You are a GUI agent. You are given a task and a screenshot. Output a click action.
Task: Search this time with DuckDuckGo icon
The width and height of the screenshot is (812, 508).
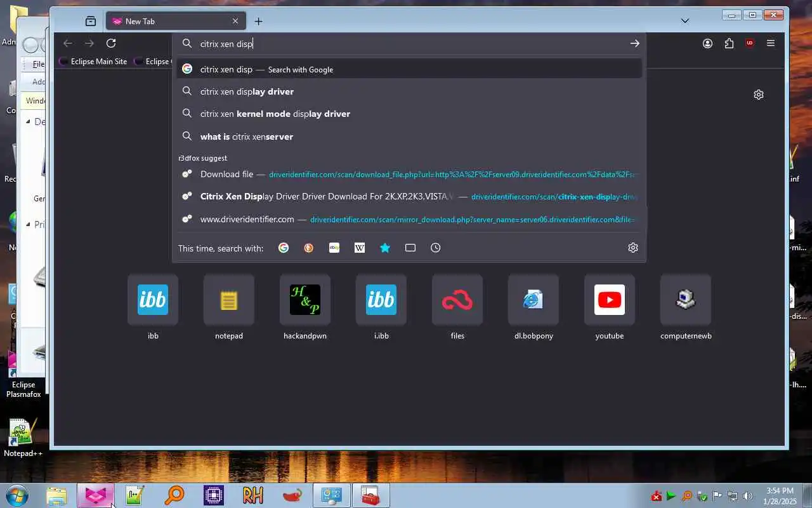(309, 248)
